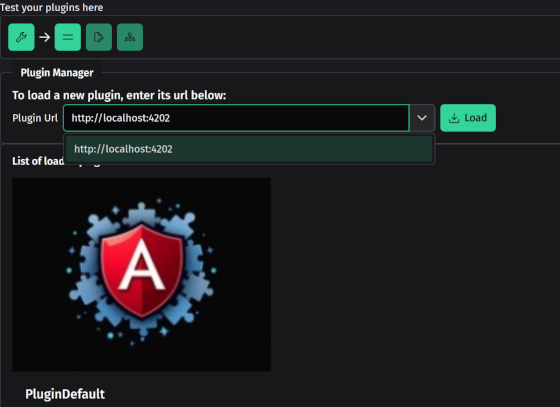This screenshot has height=407, width=560.
Task: Click the Load button
Action: tap(468, 118)
